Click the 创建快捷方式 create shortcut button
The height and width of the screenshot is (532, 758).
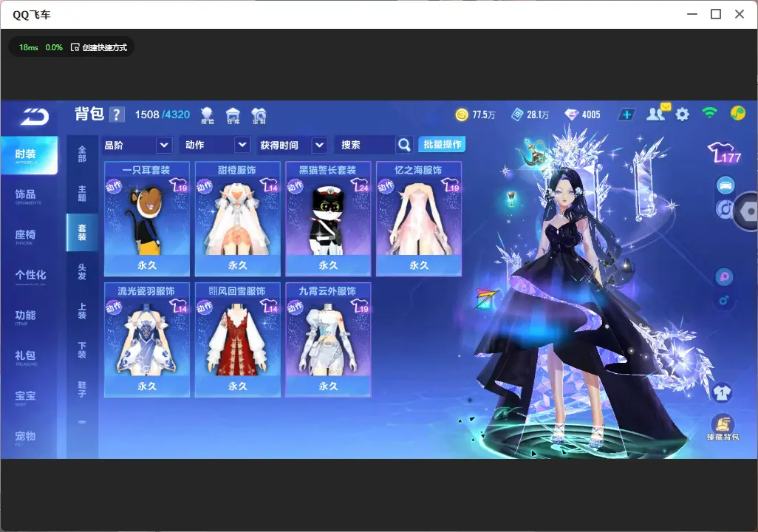coord(99,47)
